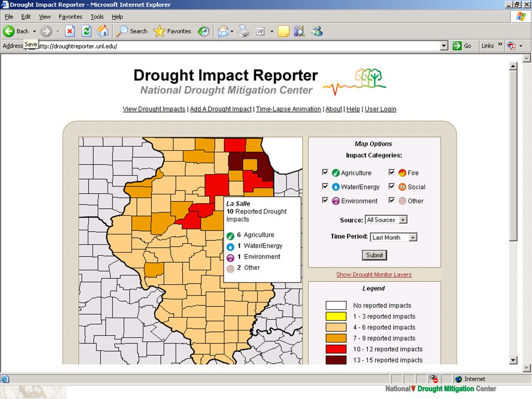Uncheck the Fire checkbox
This screenshot has width=532, height=399.
(x=392, y=172)
